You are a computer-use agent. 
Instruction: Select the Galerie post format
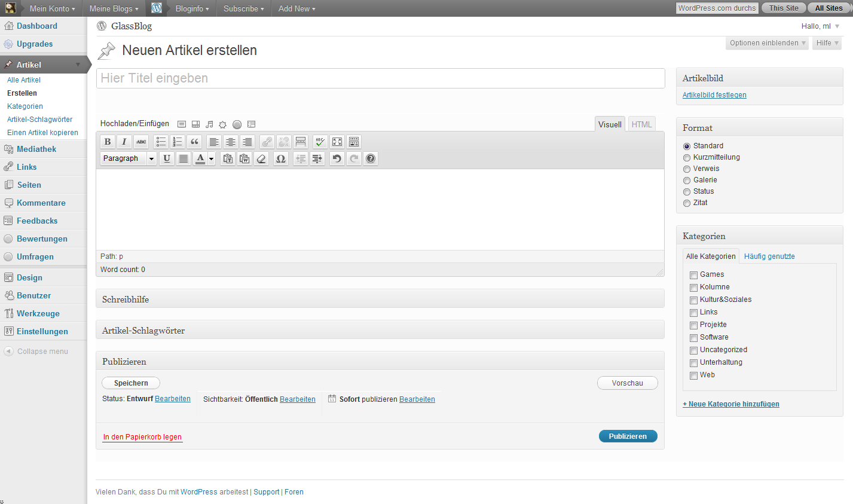tap(687, 181)
